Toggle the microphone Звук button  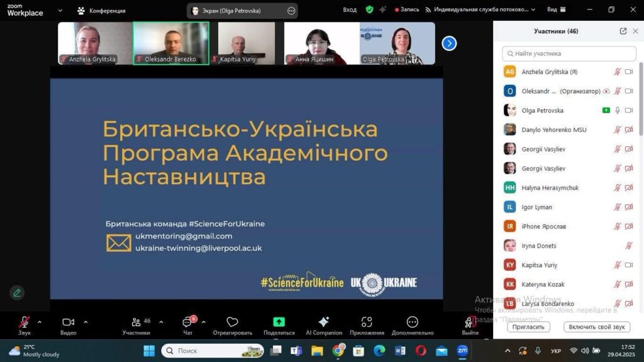pos(25,322)
